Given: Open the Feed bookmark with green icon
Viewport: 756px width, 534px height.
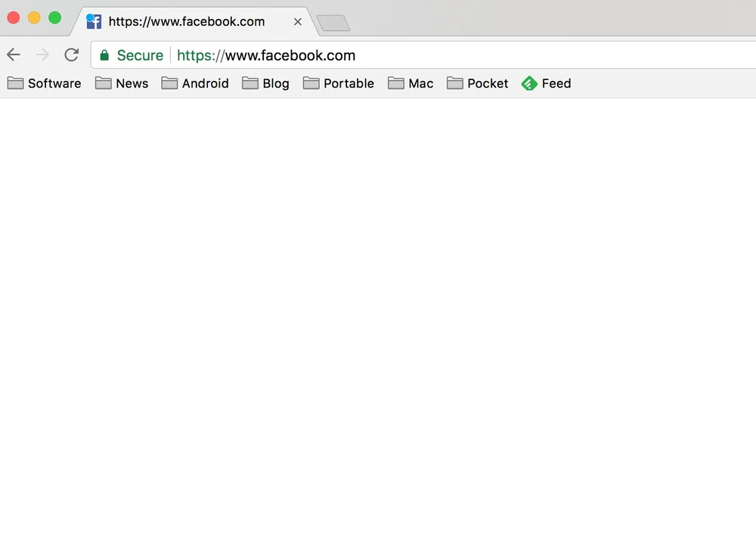Looking at the screenshot, I should coord(546,84).
